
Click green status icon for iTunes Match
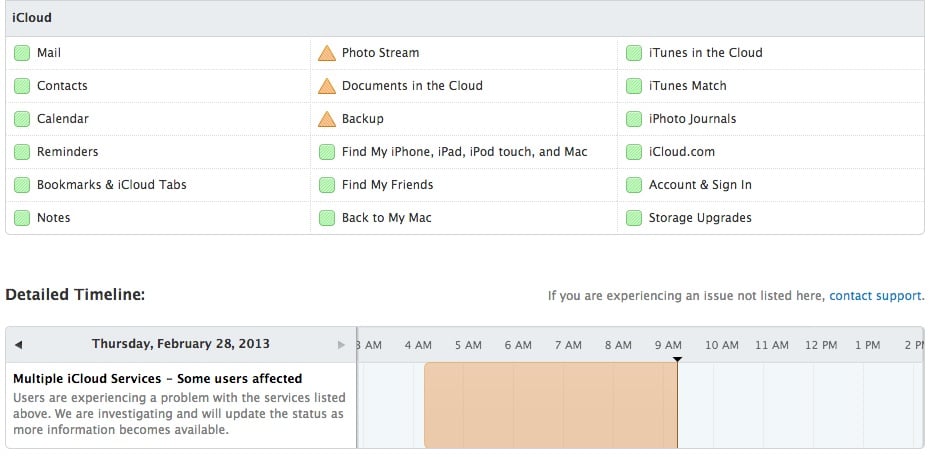634,86
